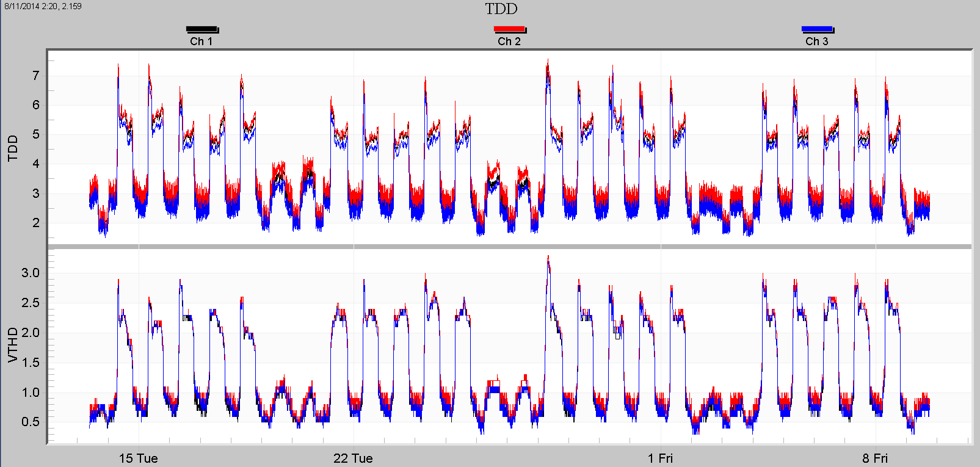
Task: Click the VTHD vertical axis label
Action: click(13, 346)
